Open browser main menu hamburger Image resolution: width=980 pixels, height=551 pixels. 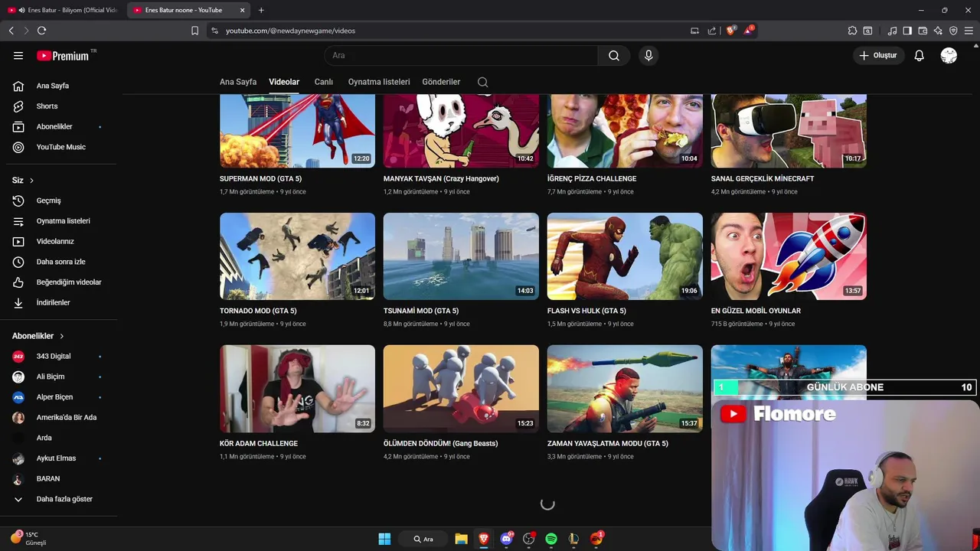969,31
